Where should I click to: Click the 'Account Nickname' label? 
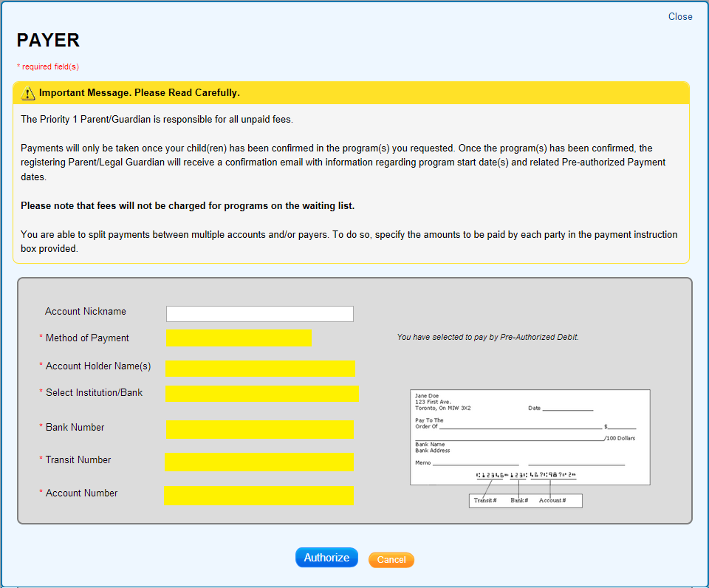86,311
